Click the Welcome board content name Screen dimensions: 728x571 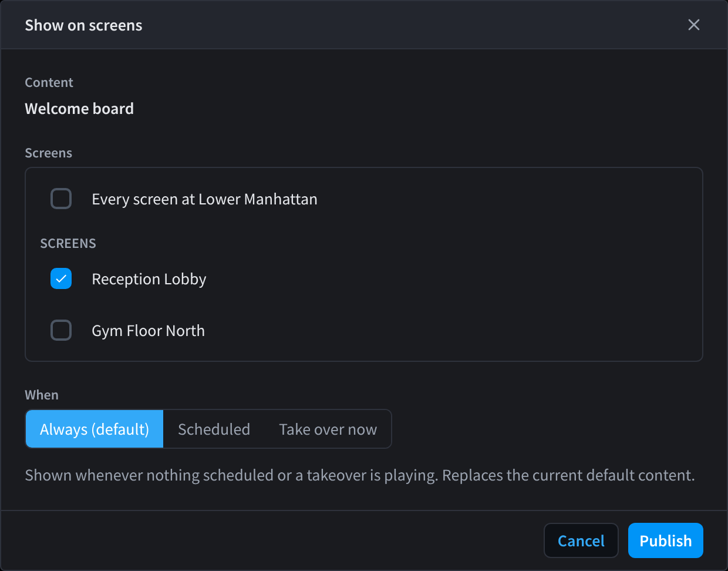pyautogui.click(x=79, y=109)
